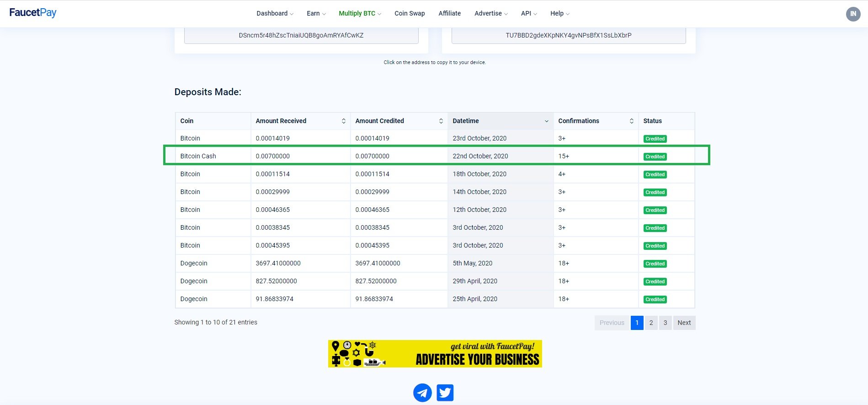Image resolution: width=868 pixels, height=405 pixels.
Task: Open the Multiply BTC dropdown
Action: click(360, 13)
